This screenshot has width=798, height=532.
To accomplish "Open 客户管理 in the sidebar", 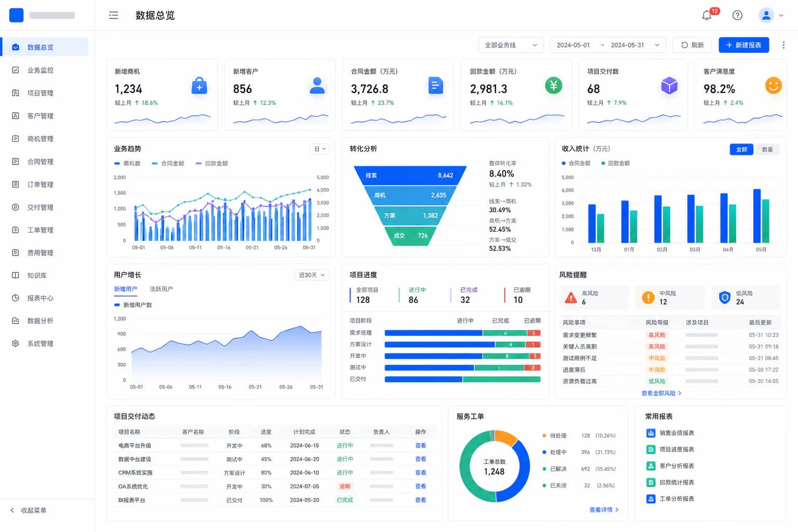I will [44, 116].
